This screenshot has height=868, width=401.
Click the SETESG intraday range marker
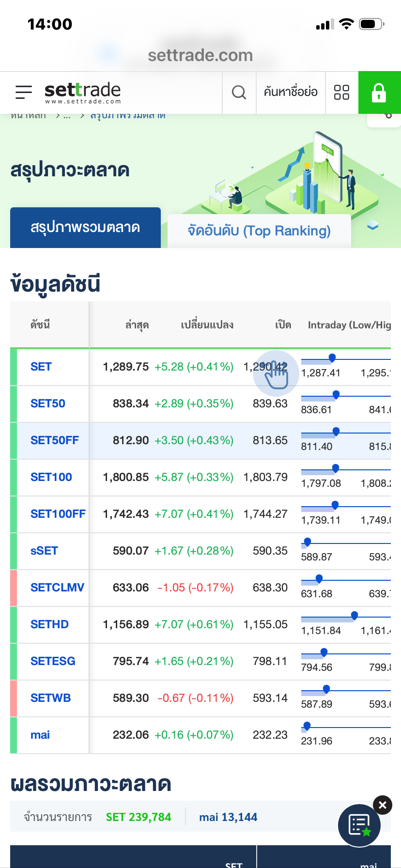pos(324,652)
